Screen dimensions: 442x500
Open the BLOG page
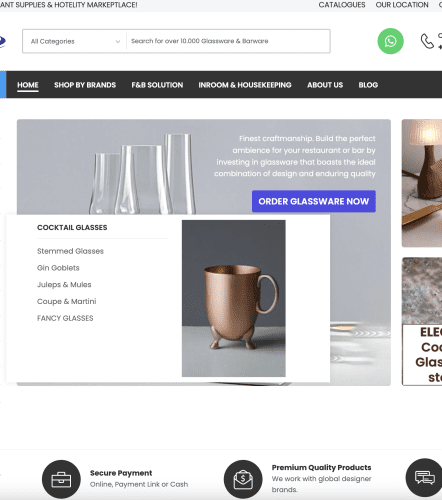pyautogui.click(x=368, y=85)
